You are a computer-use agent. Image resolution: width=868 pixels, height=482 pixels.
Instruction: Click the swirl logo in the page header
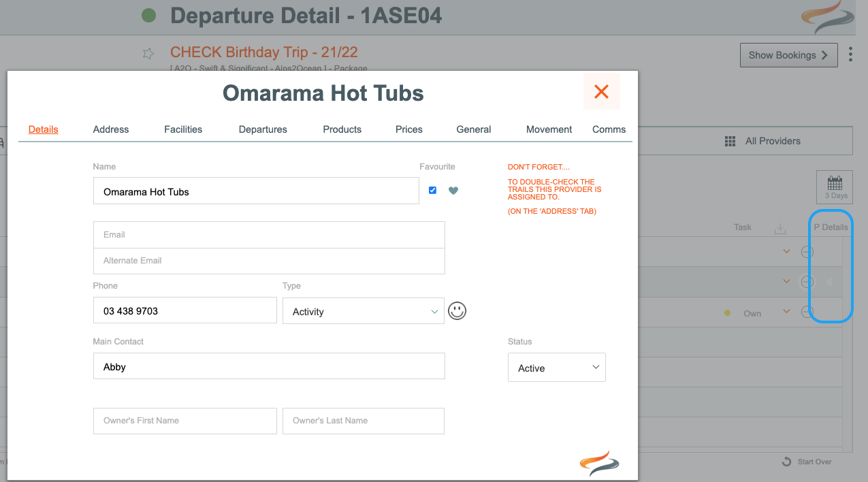826,18
